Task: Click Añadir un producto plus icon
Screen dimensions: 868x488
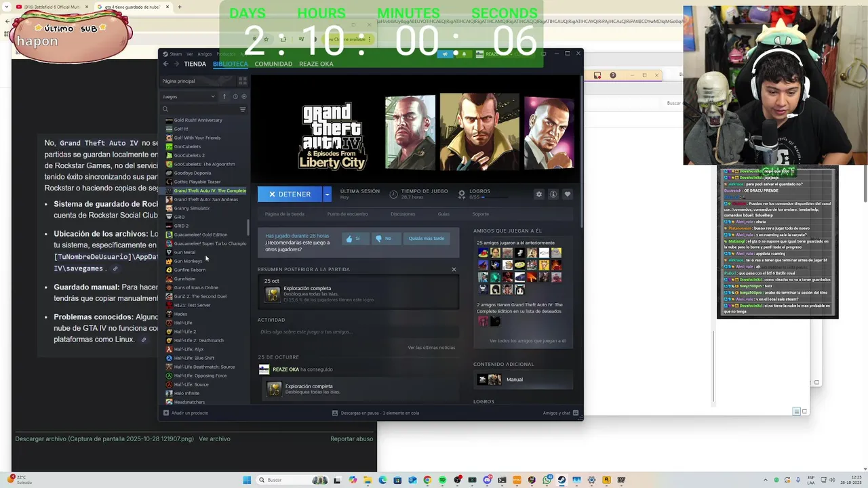Action: click(x=166, y=413)
